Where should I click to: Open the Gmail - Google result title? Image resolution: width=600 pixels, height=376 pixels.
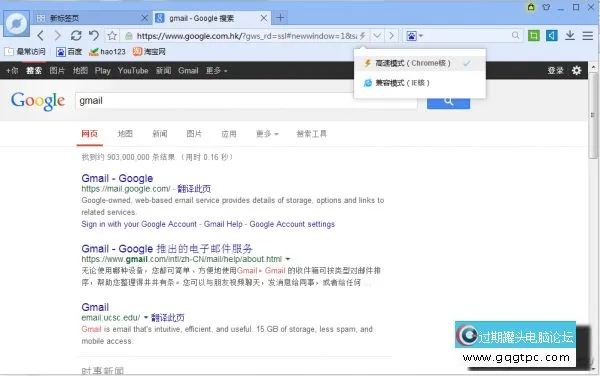click(x=117, y=178)
